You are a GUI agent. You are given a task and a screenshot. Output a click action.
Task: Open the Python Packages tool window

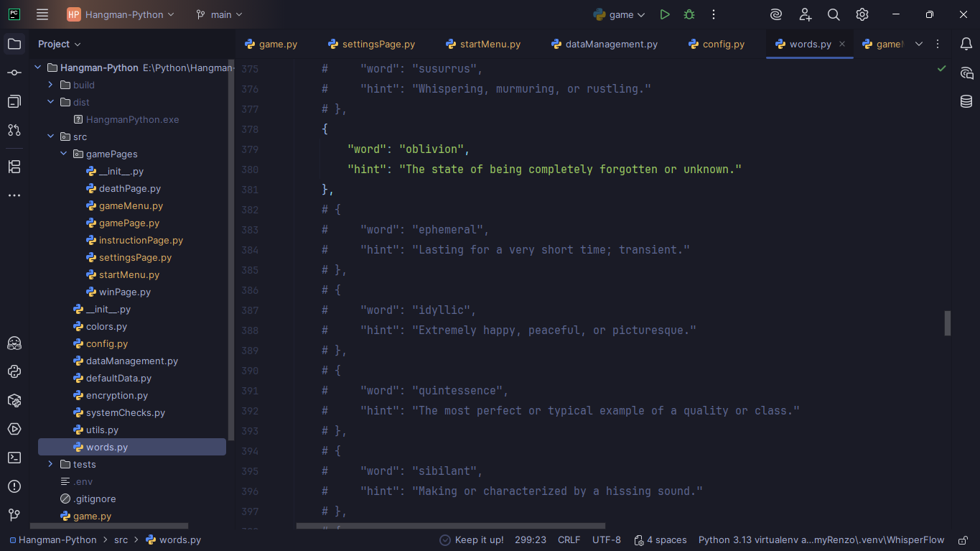tap(14, 400)
